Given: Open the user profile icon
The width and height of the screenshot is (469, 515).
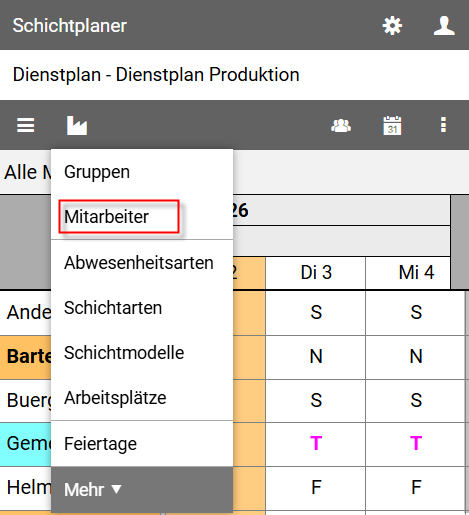Looking at the screenshot, I should [444, 26].
